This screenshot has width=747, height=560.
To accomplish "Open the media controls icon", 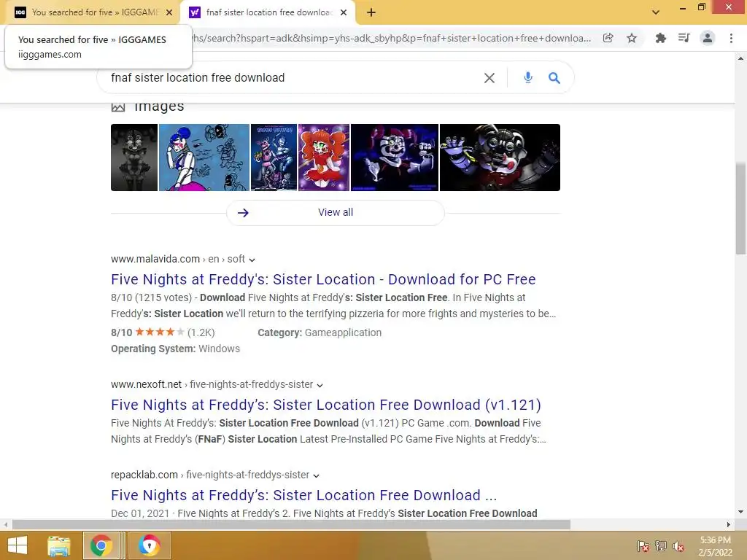I will (x=684, y=38).
